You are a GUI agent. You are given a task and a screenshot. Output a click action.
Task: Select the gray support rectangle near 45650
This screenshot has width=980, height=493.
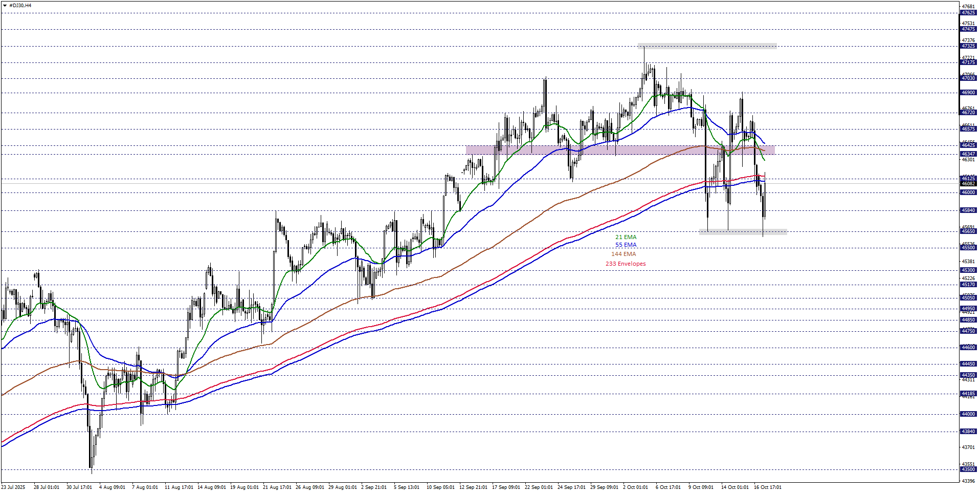[743, 232]
